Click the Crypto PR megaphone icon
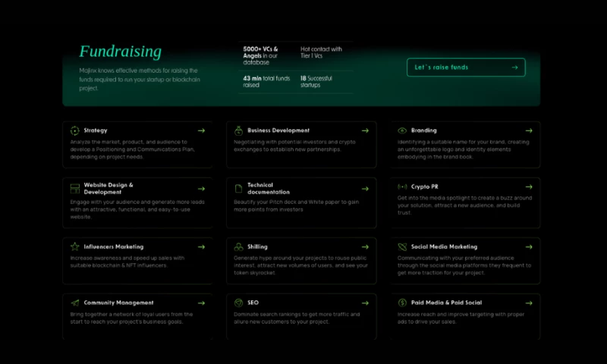The width and height of the screenshot is (607, 364). pyautogui.click(x=402, y=187)
